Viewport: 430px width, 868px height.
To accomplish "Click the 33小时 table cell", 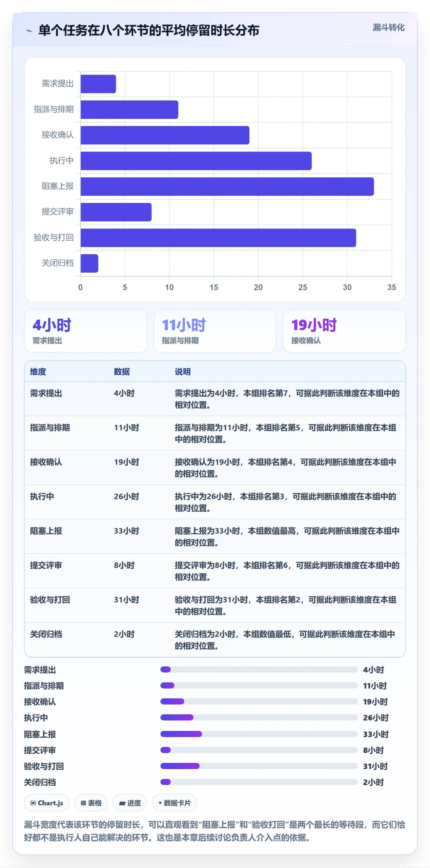I will click(126, 531).
